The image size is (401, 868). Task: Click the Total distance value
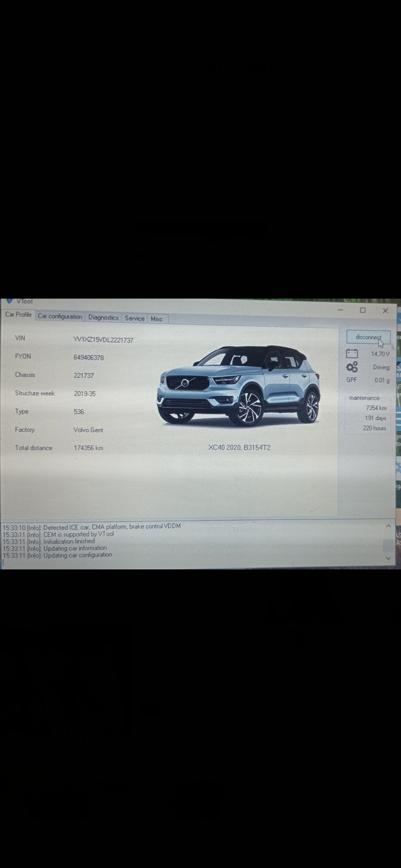pyautogui.click(x=88, y=448)
